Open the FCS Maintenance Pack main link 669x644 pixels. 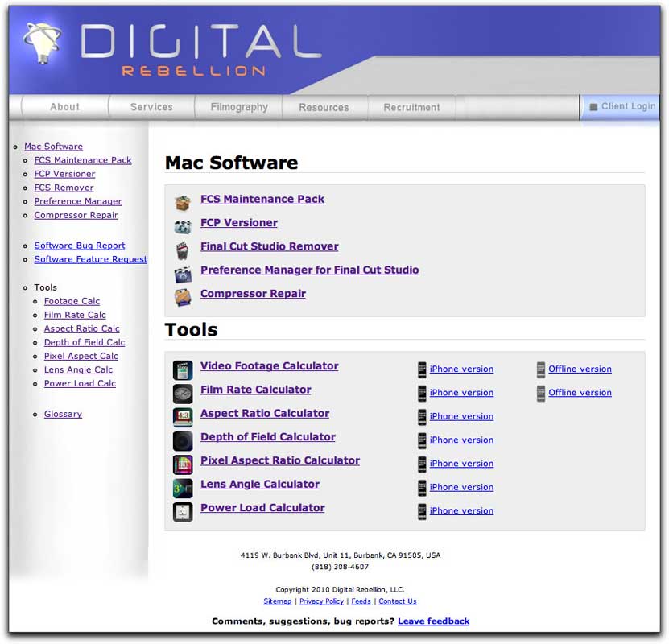point(262,199)
